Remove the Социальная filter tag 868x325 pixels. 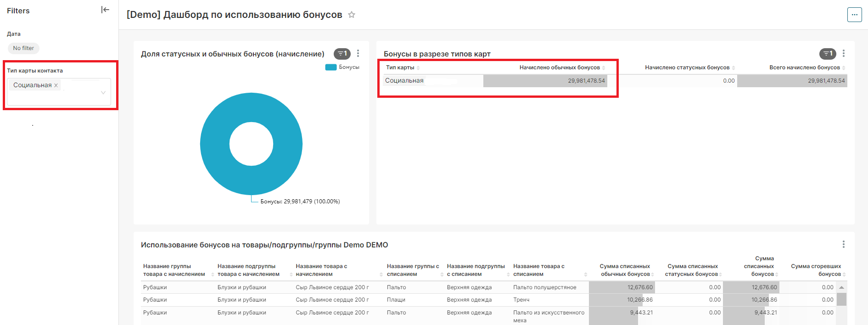[x=56, y=85]
